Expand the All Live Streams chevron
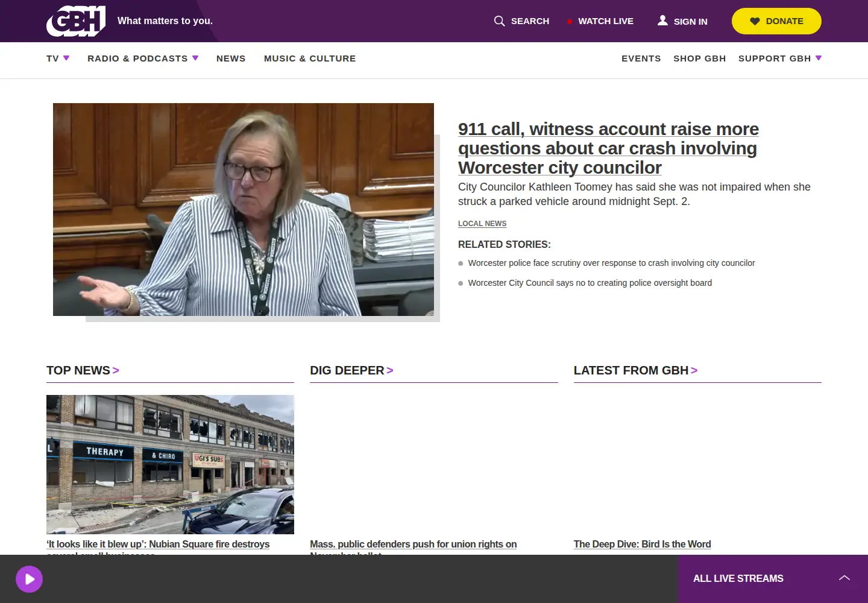Viewport: 868px width, 603px height. (844, 578)
